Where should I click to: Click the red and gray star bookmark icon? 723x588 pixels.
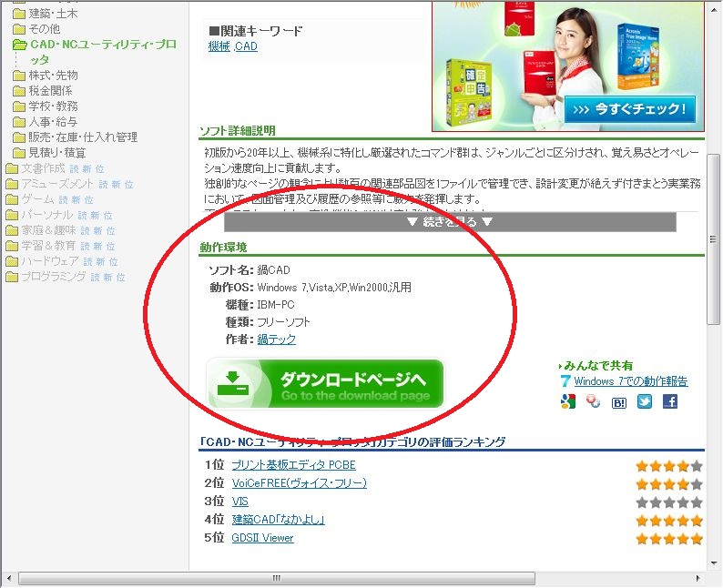(x=593, y=401)
